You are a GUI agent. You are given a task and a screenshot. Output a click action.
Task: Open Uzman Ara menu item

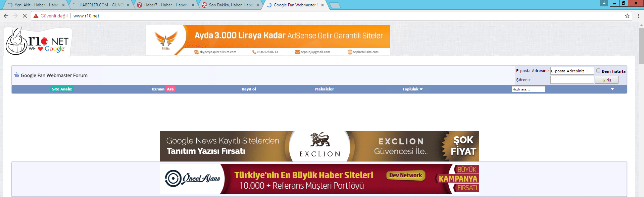click(x=163, y=89)
